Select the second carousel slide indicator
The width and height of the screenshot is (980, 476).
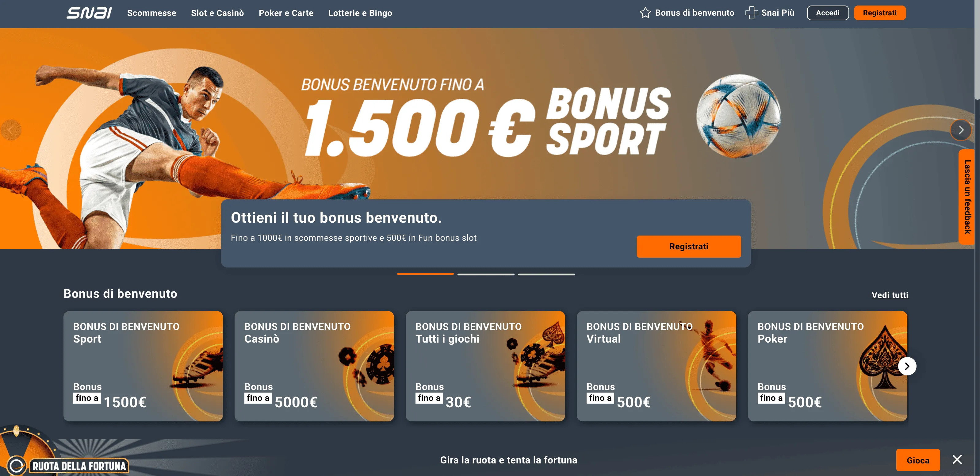tap(486, 274)
